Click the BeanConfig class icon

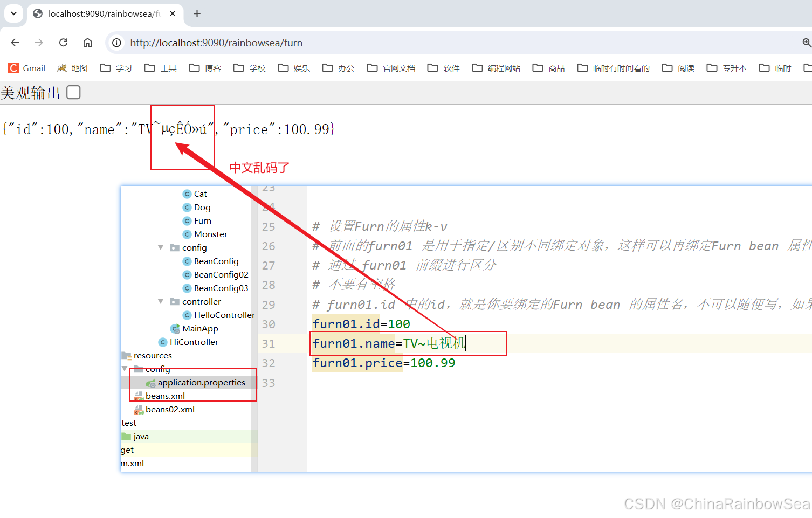tap(187, 261)
